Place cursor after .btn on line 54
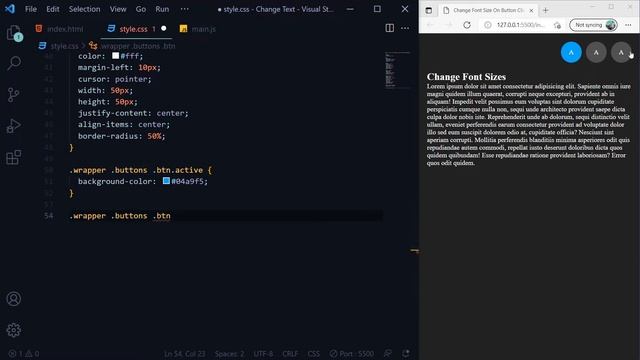This screenshot has height=360, width=640. (x=171, y=216)
